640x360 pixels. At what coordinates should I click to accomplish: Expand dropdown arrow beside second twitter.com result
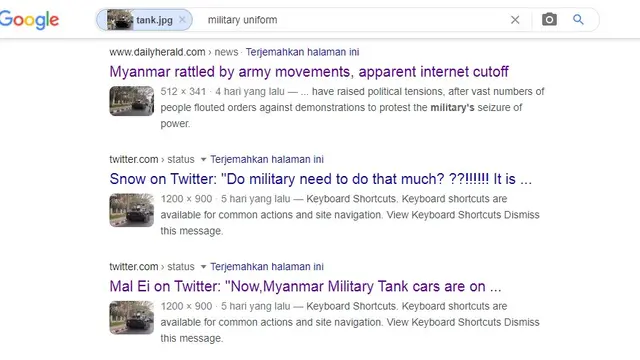click(203, 267)
